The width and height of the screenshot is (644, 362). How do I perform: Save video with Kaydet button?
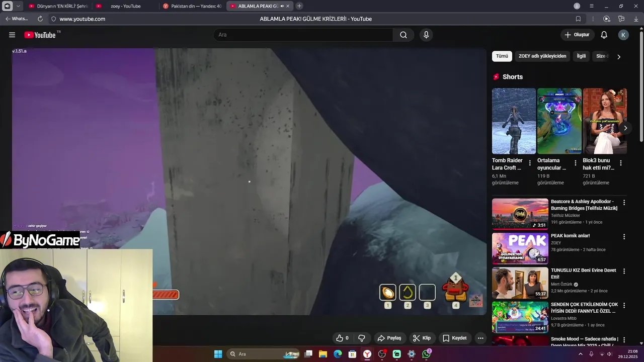(455, 338)
